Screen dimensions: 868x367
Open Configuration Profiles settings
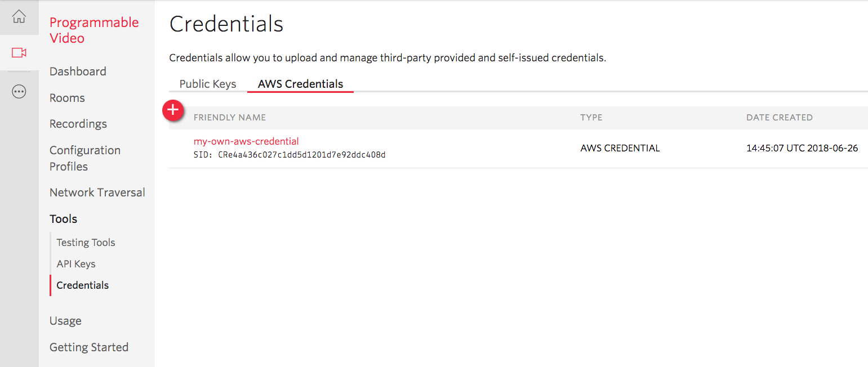click(85, 158)
